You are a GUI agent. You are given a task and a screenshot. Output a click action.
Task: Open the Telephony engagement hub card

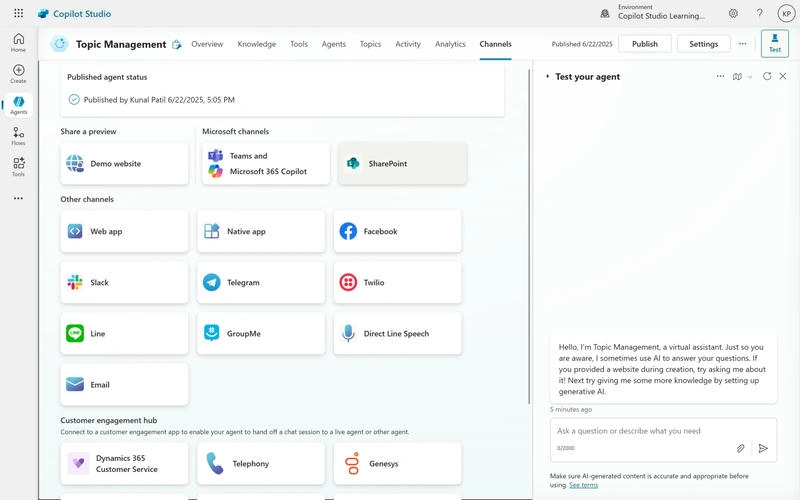pyautogui.click(x=261, y=463)
